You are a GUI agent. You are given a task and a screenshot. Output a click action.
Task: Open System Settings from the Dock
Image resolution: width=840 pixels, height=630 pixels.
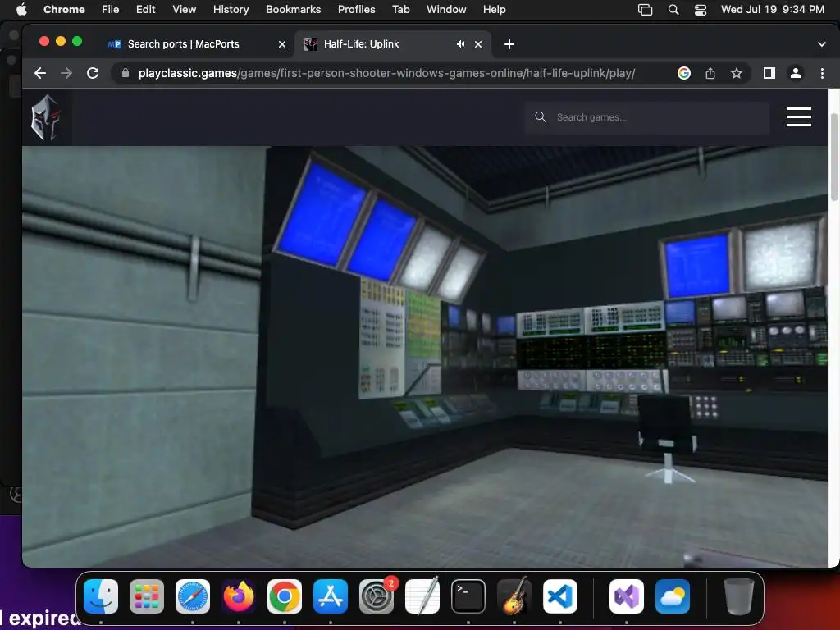pyautogui.click(x=376, y=596)
